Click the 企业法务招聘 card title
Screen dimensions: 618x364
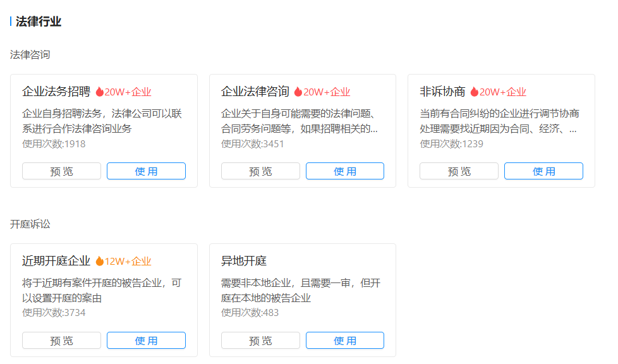pos(56,92)
